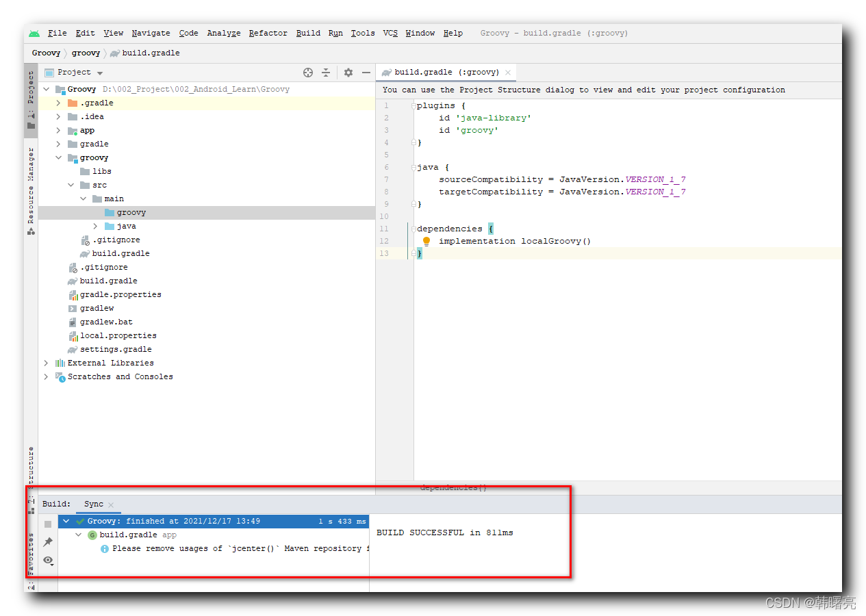The height and width of the screenshot is (616, 866).
Task: Select local.properties file
Action: 112,335
